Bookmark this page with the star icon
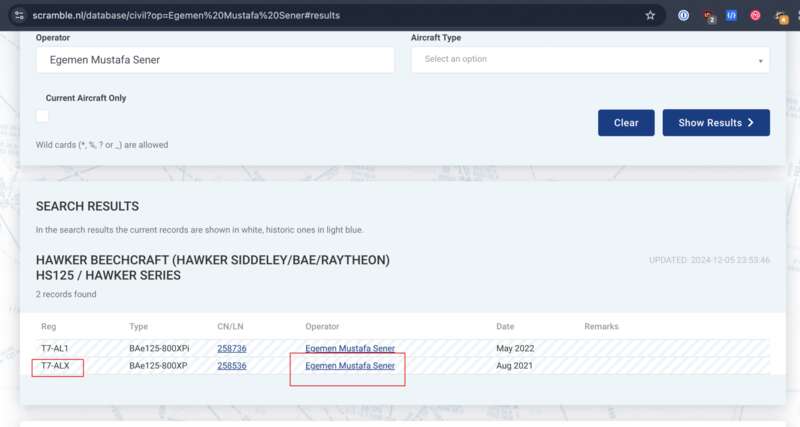 coord(650,15)
